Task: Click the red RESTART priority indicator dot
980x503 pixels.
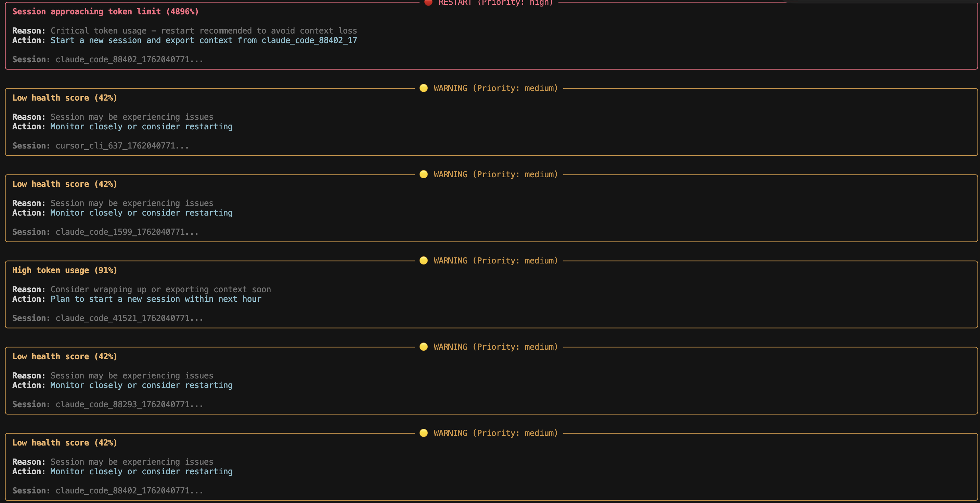Action: 428,2
